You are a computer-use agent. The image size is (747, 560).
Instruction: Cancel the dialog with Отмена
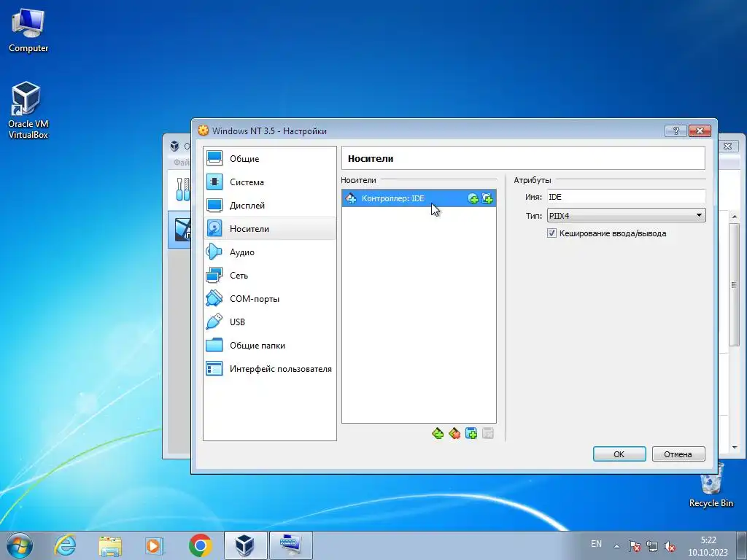678,454
